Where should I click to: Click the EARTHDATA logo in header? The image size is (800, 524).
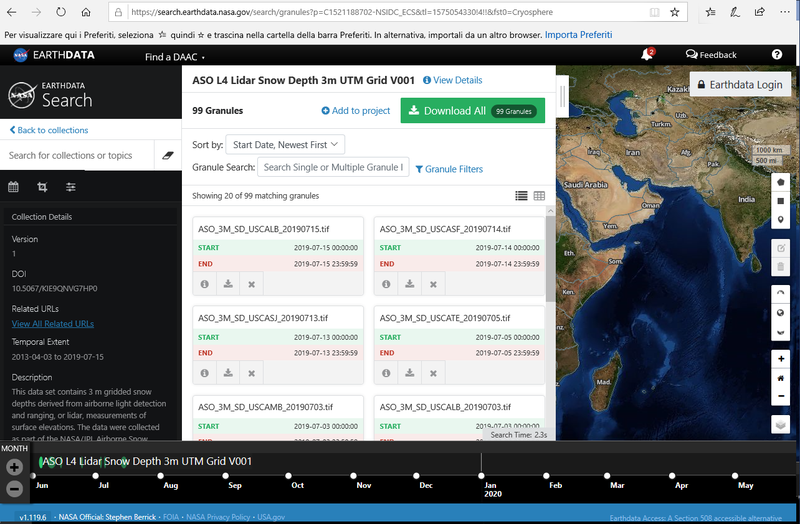[54, 55]
